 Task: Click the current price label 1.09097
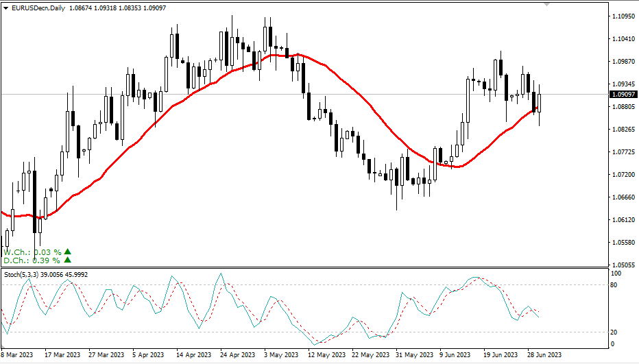click(623, 95)
